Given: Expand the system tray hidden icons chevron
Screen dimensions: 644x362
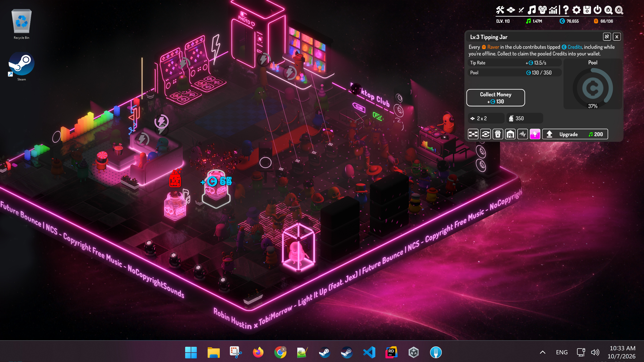Looking at the screenshot, I should point(543,352).
